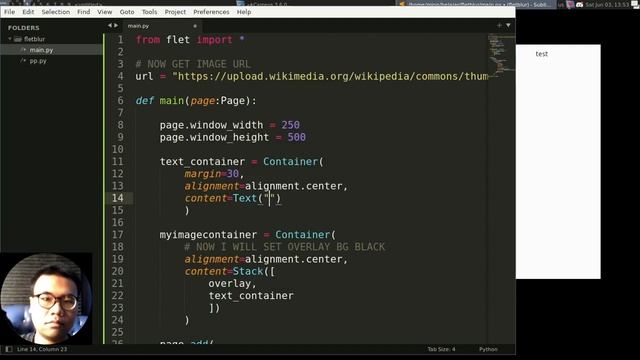Viewport: 640px width, 360px height.
Task: Click the 'content=Stack([' line
Action: click(230, 271)
